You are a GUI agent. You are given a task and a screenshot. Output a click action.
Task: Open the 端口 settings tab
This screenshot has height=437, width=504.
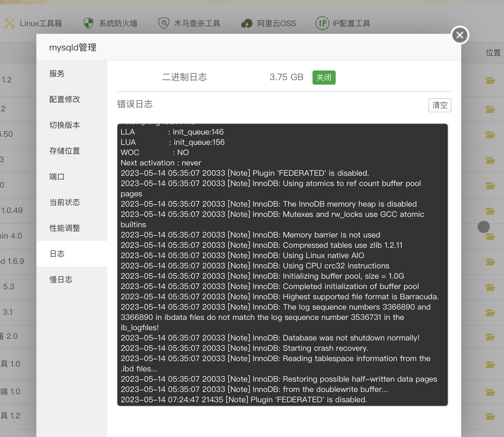pos(57,177)
